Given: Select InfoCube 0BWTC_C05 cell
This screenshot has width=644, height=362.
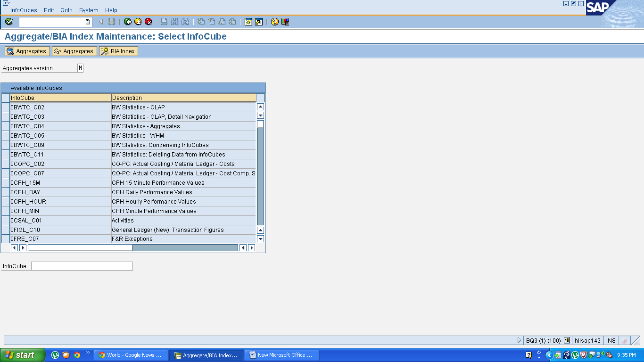Looking at the screenshot, I should point(60,135).
